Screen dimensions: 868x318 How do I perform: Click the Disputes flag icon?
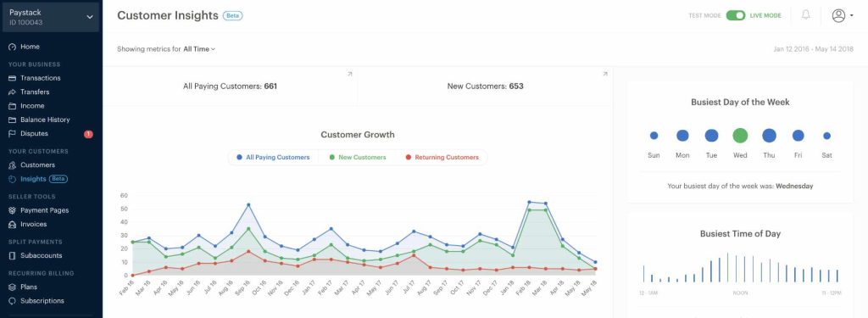click(x=12, y=133)
